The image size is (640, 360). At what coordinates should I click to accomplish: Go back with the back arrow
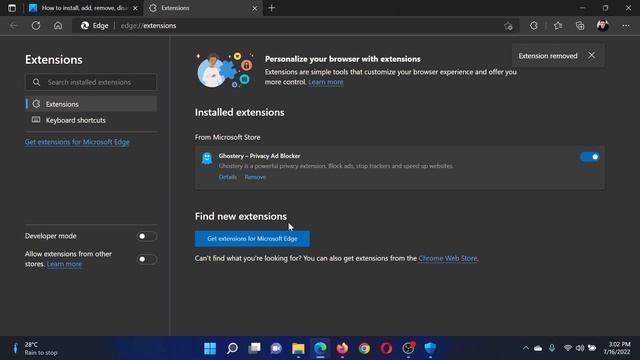(13, 26)
